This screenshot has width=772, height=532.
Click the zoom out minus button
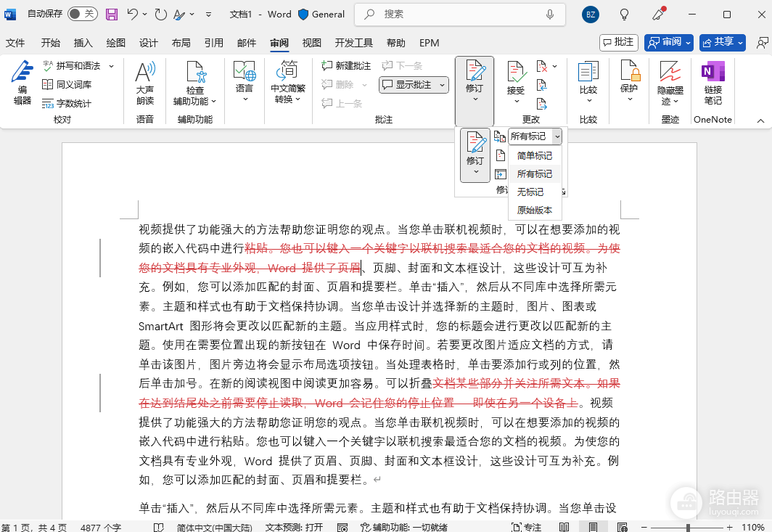tap(644, 528)
